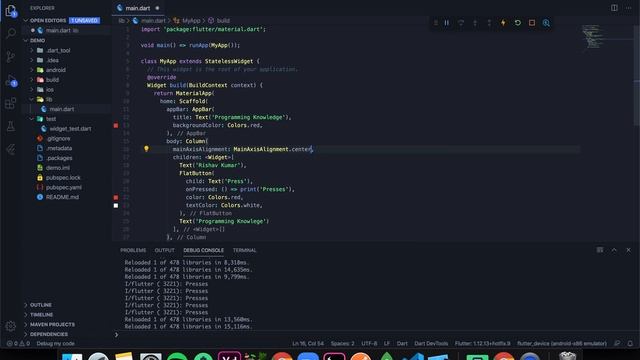Split the editor to the right
This screenshot has height=360, width=640.
pyautogui.click(x=614, y=8)
